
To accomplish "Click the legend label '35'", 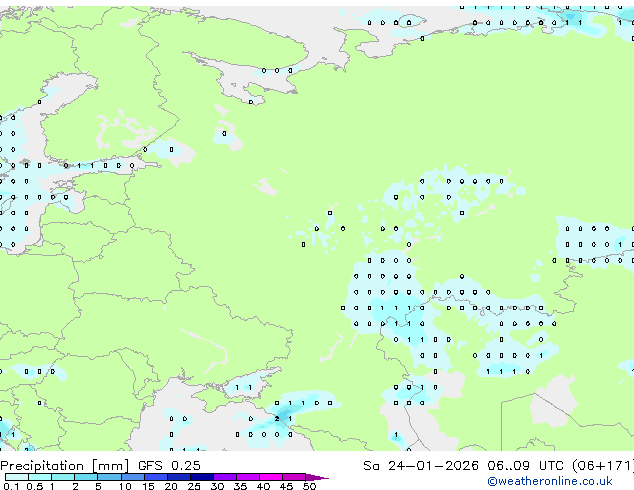I will (240, 486).
